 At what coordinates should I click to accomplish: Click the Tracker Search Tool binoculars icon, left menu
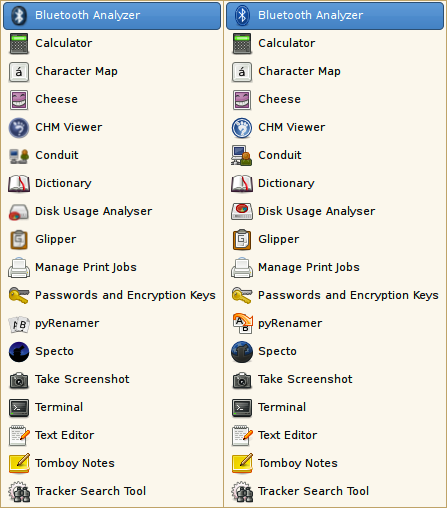19,492
